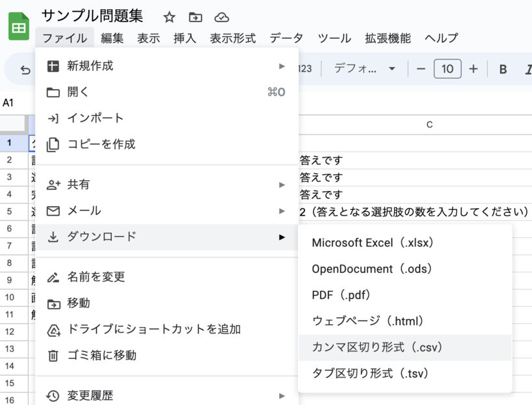
Task: Click the green Google Sheets logo icon
Action: pyautogui.click(x=18, y=26)
